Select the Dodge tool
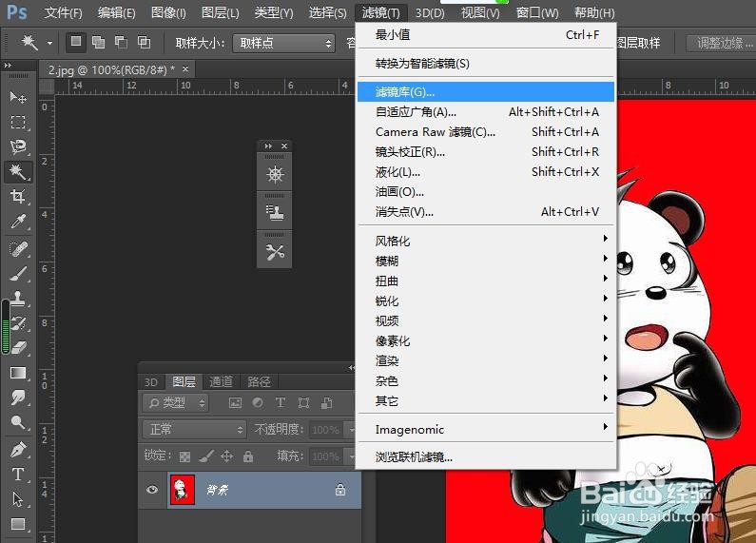The width and height of the screenshot is (756, 543). point(18,422)
